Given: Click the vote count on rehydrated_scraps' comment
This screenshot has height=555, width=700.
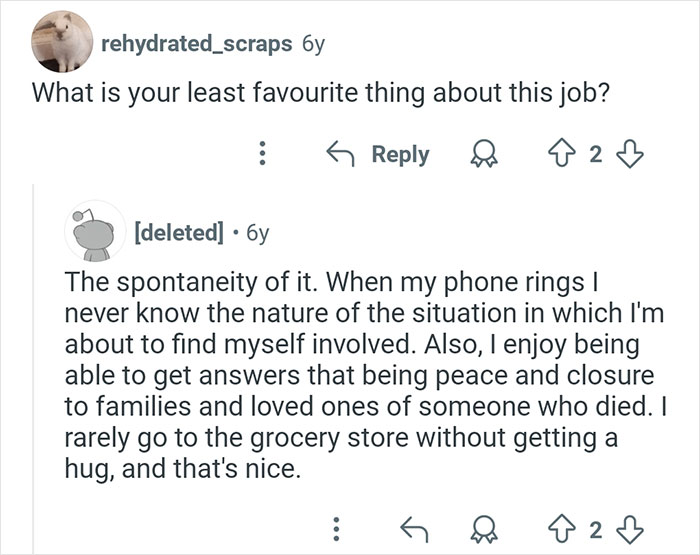Looking at the screenshot, I should [595, 154].
